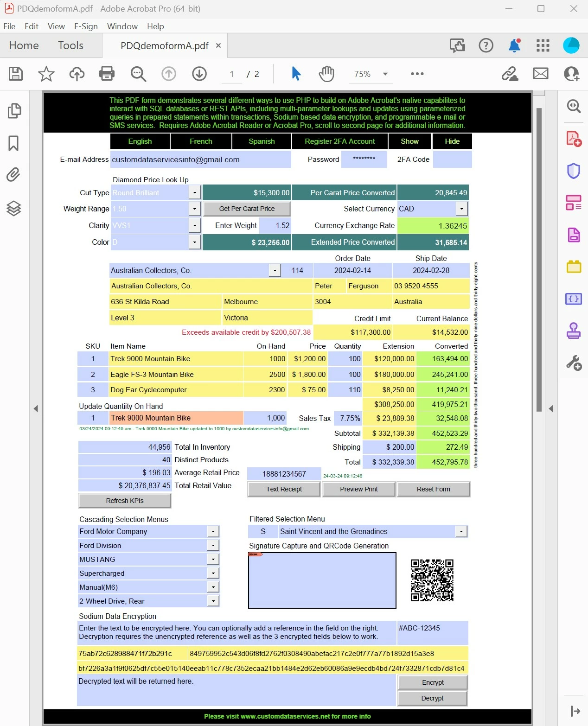Open bookmarks panel
This screenshot has height=726, width=588.
13,143
